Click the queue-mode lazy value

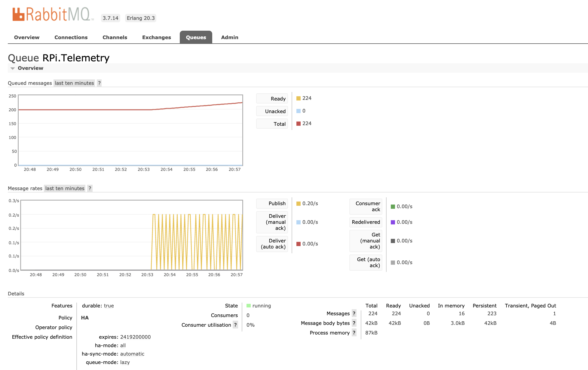pyautogui.click(x=125, y=362)
